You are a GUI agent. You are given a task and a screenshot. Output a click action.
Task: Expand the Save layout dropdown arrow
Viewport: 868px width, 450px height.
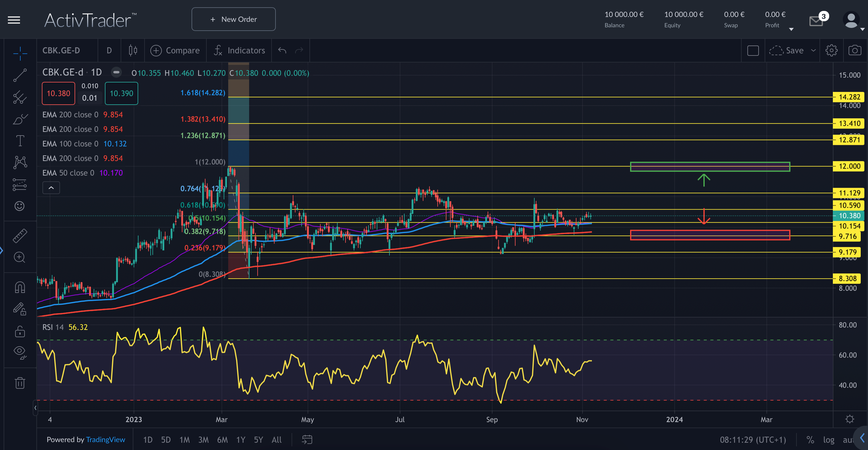coord(813,51)
